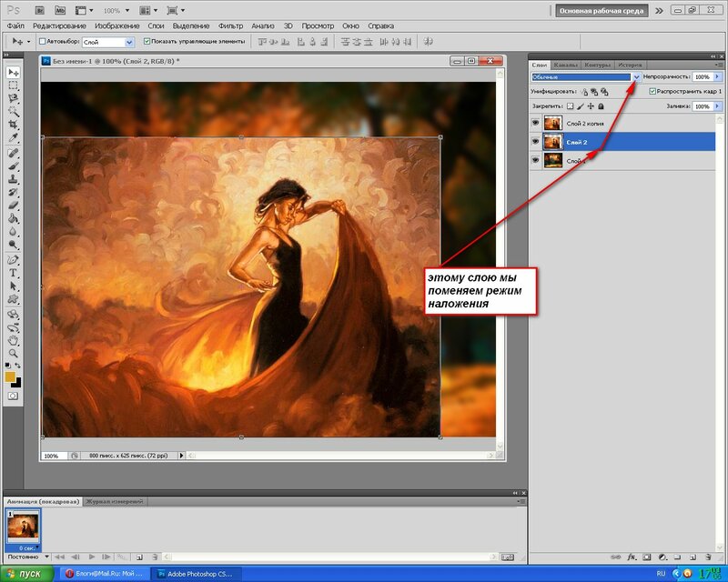Screen dimensions: 728x582
Task: Select the Move tool in the toolbox
Action: click(x=13, y=73)
